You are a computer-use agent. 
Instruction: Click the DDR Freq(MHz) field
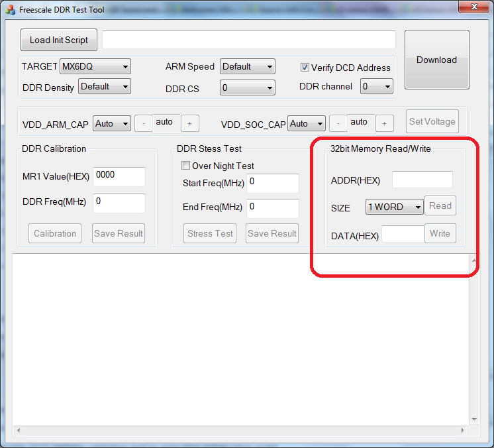pos(119,203)
